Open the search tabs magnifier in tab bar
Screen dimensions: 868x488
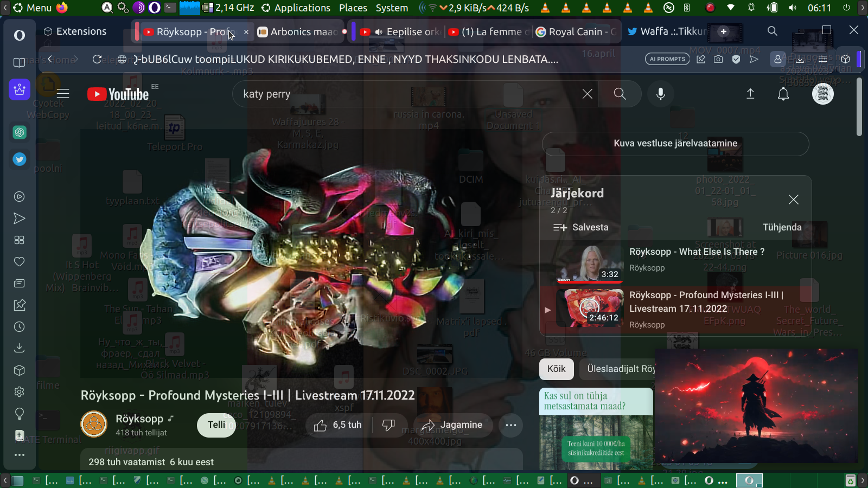click(x=773, y=31)
